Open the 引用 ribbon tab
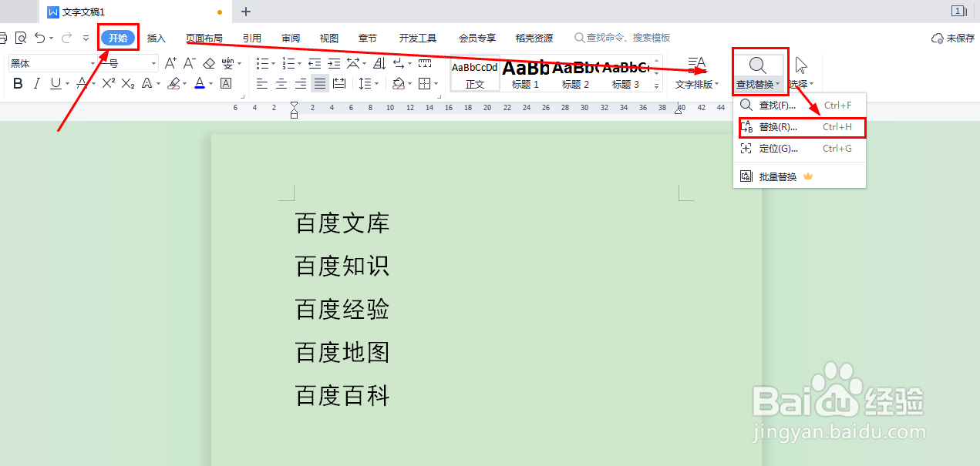The height and width of the screenshot is (466, 980). (251, 38)
